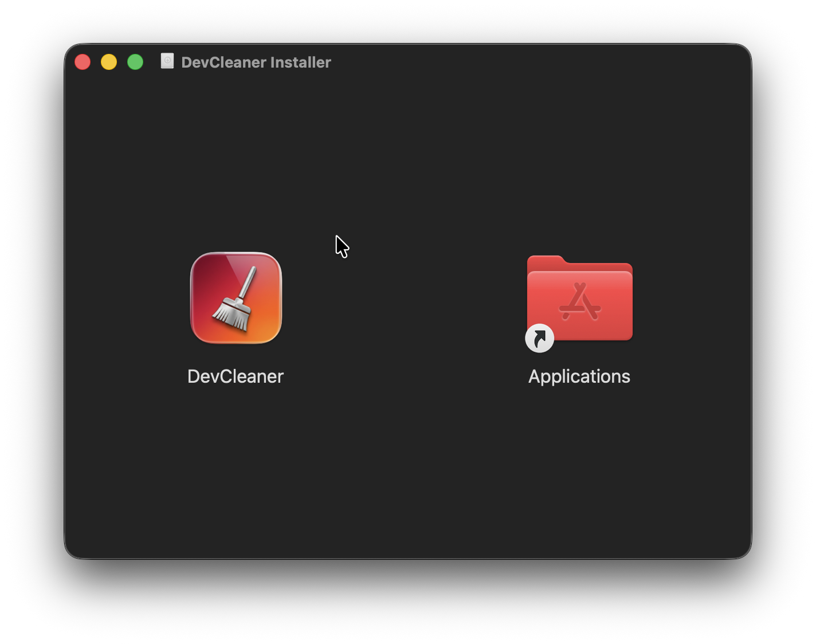Screen dimensions: 816x644
Task: Click the DevCleaner Installer window title
Action: pos(256,62)
